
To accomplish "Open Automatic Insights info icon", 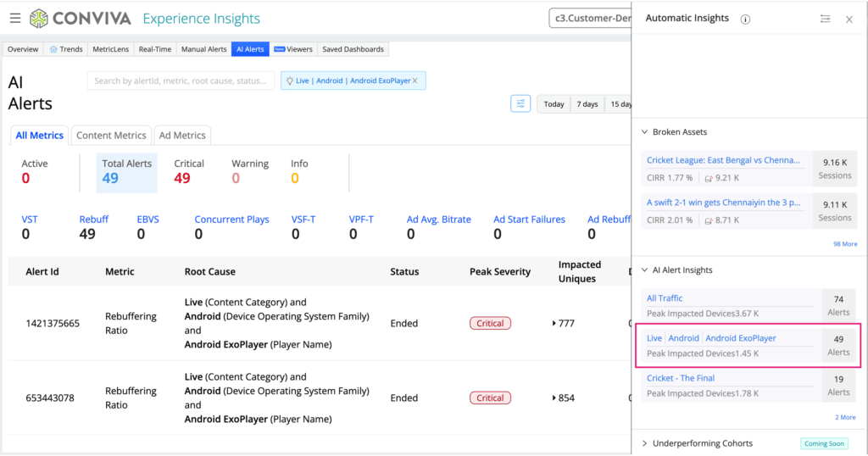I will pos(746,19).
